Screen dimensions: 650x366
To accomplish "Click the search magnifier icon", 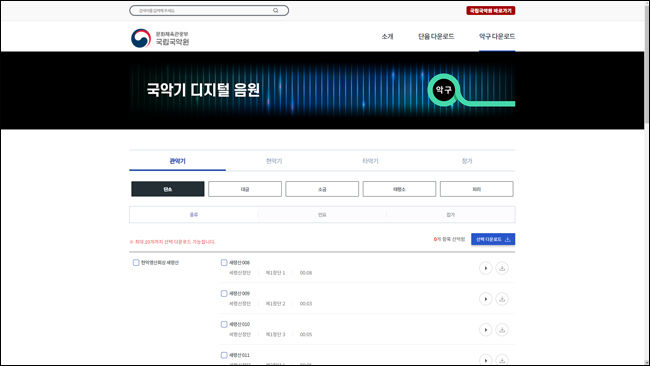I will click(x=276, y=10).
